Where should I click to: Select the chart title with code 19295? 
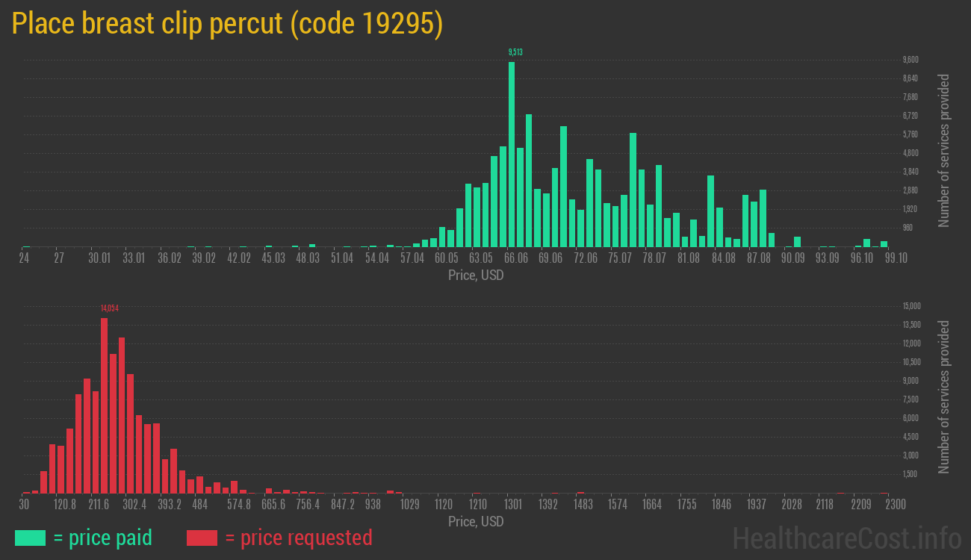pyautogui.click(x=227, y=25)
